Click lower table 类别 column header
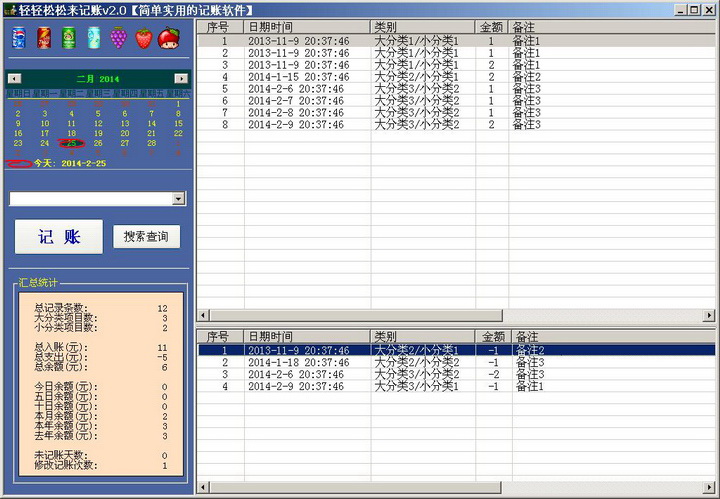The height and width of the screenshot is (499, 720). 422,336
